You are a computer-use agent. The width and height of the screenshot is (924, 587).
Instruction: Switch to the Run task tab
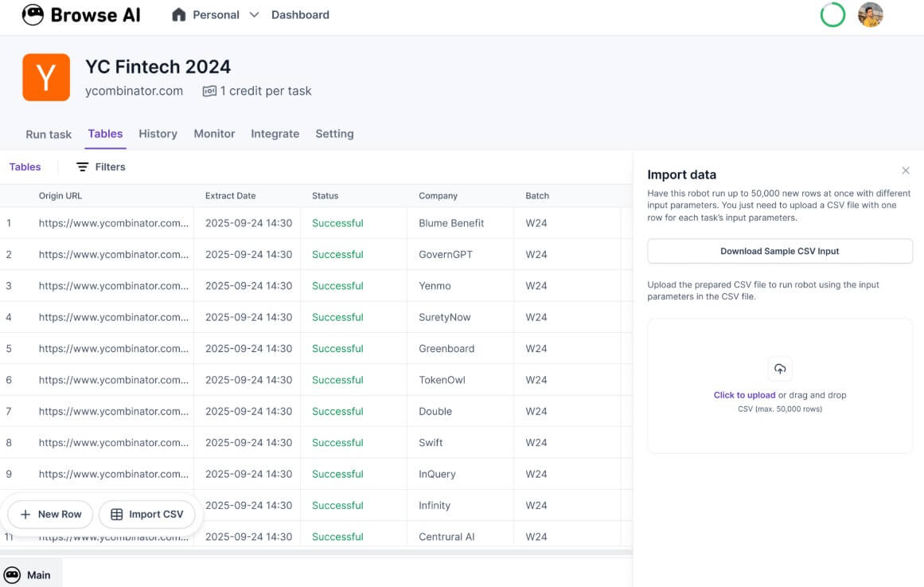coord(49,135)
